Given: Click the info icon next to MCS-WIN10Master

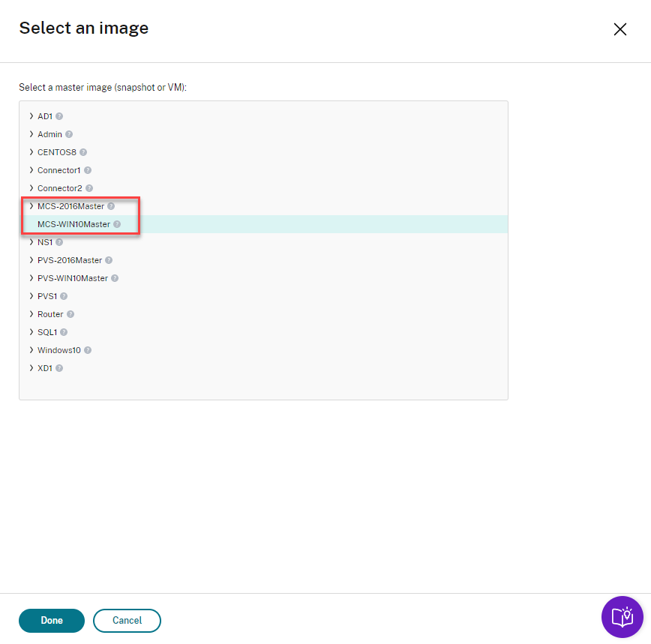Looking at the screenshot, I should pyautogui.click(x=117, y=224).
